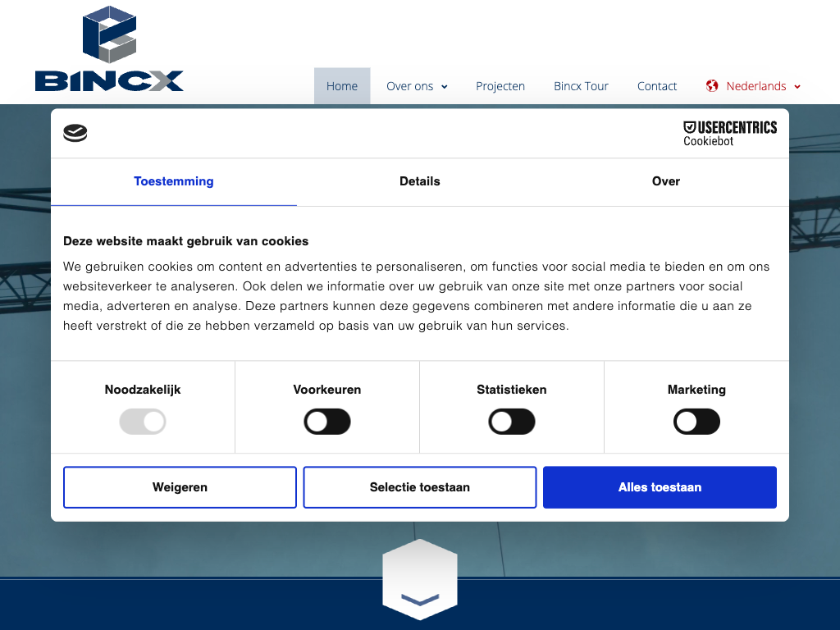Viewport: 840px width, 630px height.
Task: Enable the Voorkeuren cookies switch
Action: [x=326, y=422]
